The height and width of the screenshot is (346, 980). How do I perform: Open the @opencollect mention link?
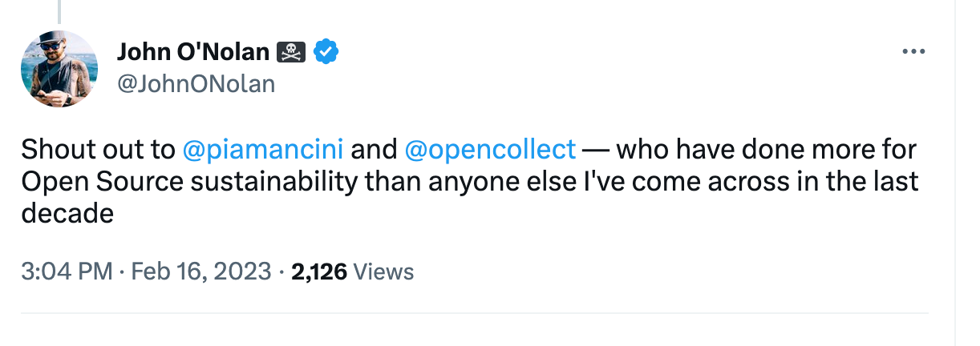tap(490, 150)
